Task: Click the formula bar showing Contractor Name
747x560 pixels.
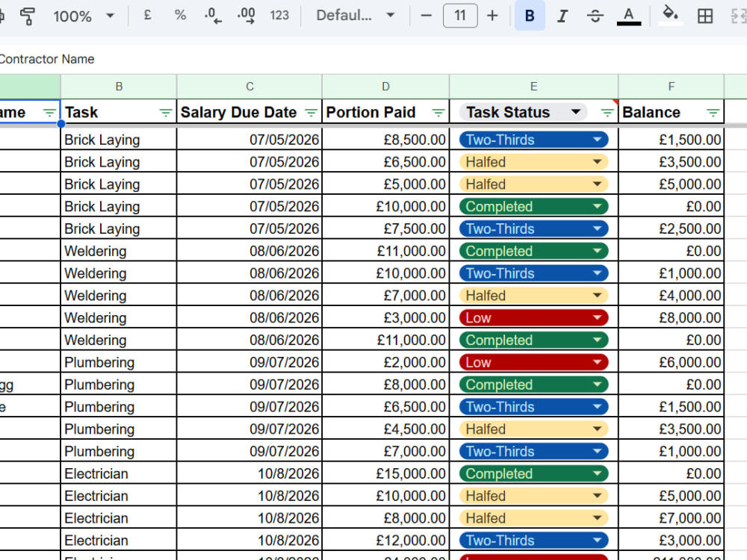Action: (x=373, y=59)
